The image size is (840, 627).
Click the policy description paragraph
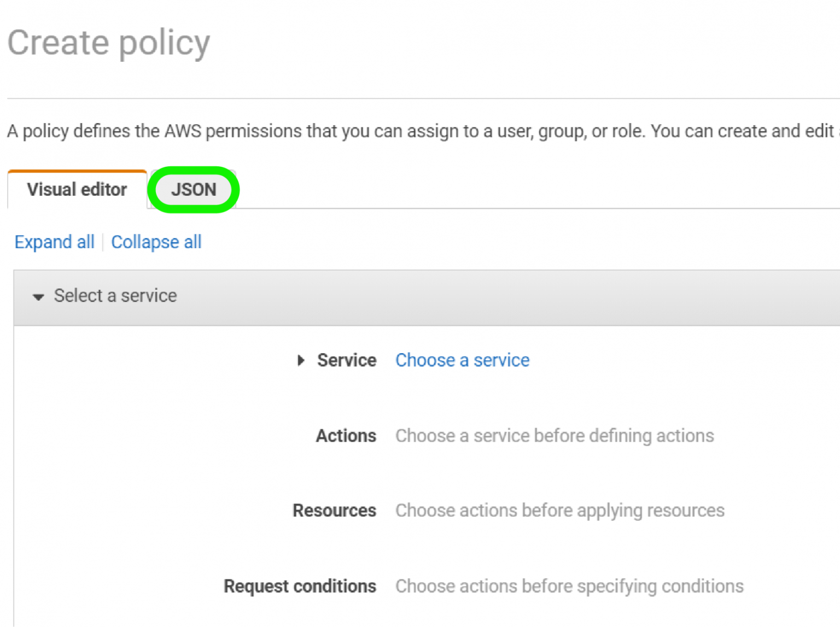420,131
